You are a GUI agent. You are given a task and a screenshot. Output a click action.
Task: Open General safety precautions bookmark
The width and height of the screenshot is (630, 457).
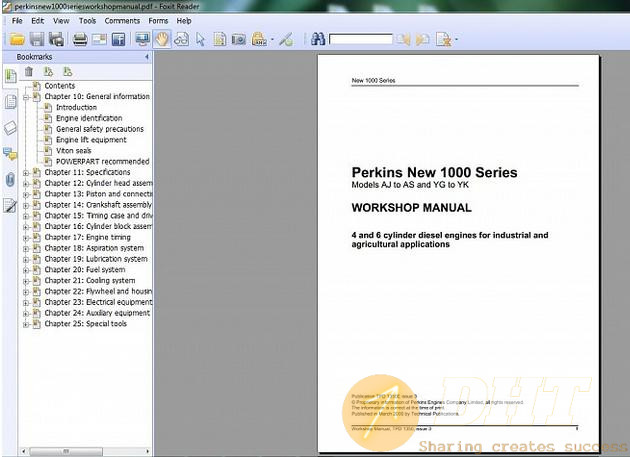point(100,129)
